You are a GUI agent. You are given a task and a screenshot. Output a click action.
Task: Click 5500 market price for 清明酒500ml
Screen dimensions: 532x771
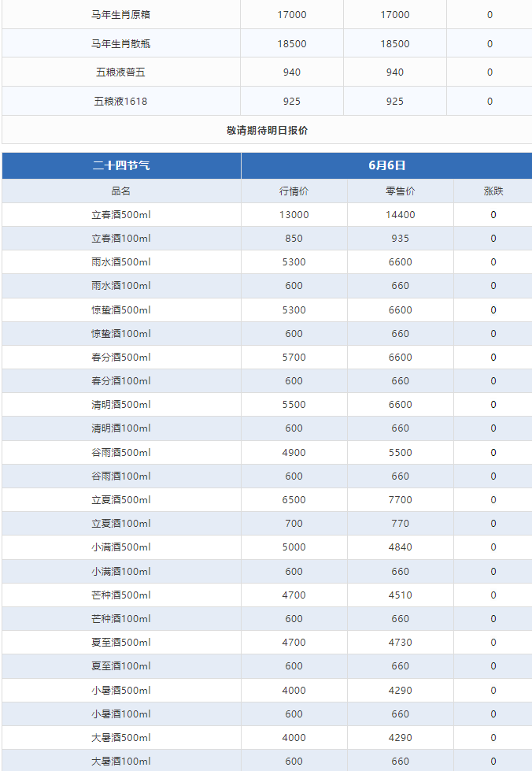coord(294,405)
